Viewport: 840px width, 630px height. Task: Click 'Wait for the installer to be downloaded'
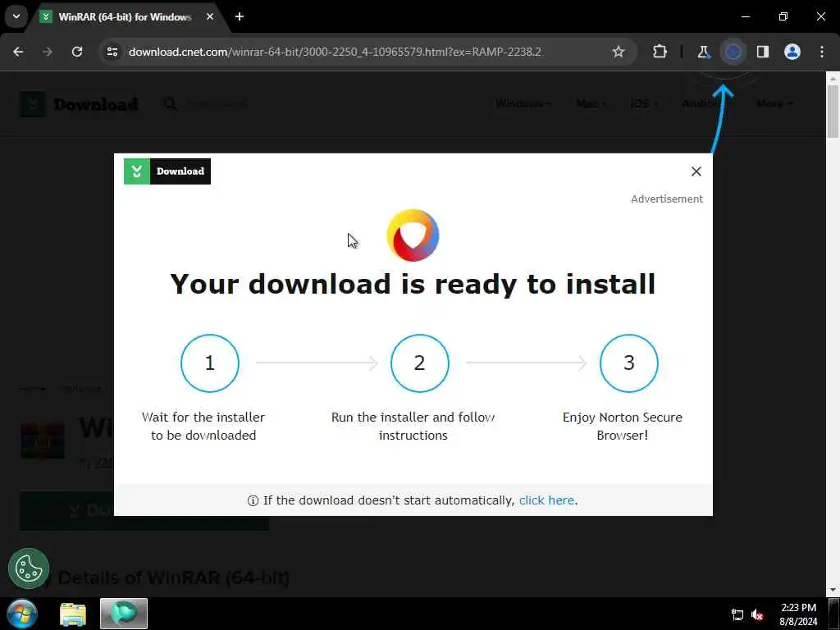(x=203, y=427)
